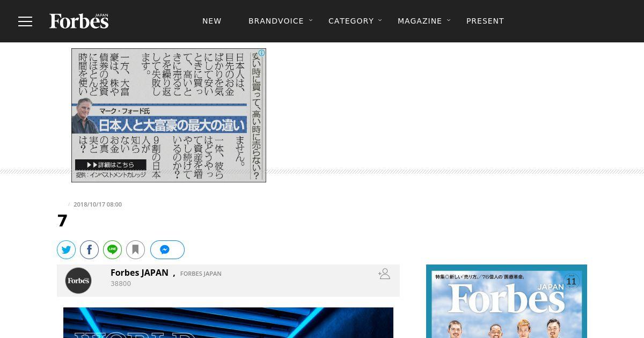This screenshot has width=644, height=338.
Task: Expand the MAGAZINE chevron arrow
Action: click(x=449, y=20)
